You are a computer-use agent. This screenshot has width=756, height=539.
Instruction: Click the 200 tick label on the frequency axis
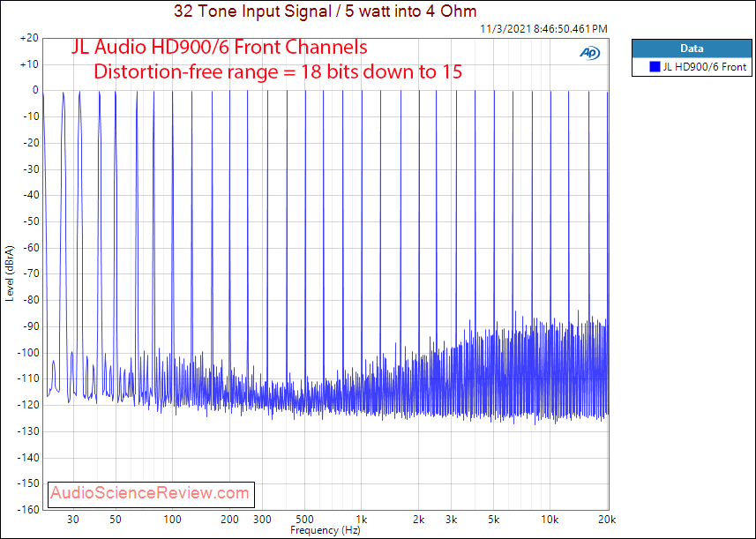(x=229, y=520)
